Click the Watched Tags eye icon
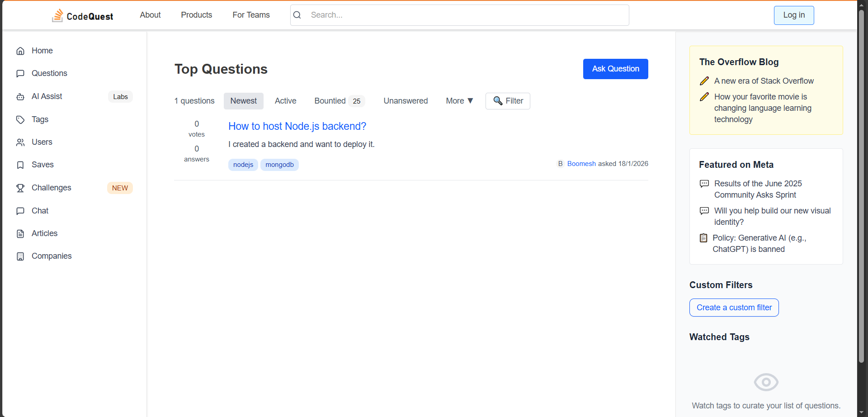This screenshot has height=417, width=868. 766,382
